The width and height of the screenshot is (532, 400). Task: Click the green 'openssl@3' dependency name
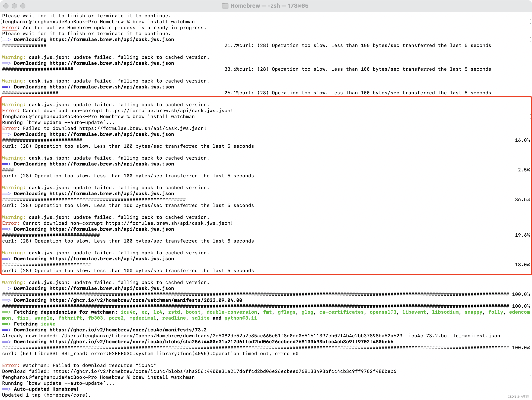tap(383, 312)
